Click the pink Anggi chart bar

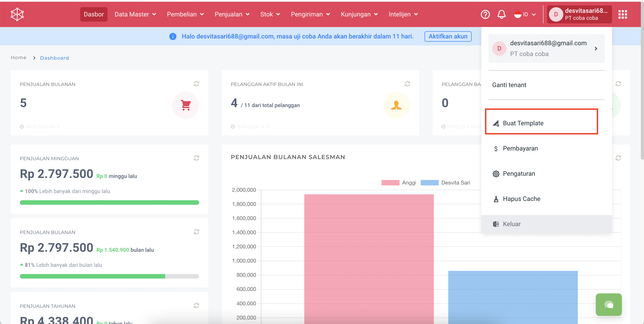coord(369,257)
